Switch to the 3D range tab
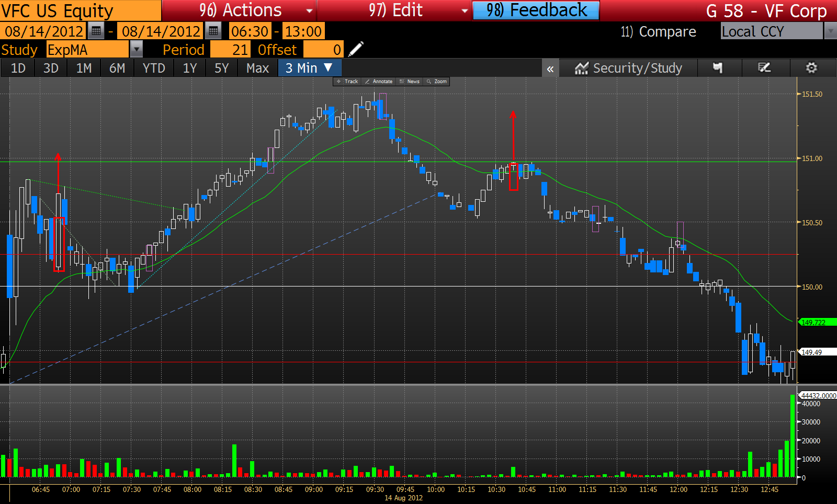 [51, 68]
